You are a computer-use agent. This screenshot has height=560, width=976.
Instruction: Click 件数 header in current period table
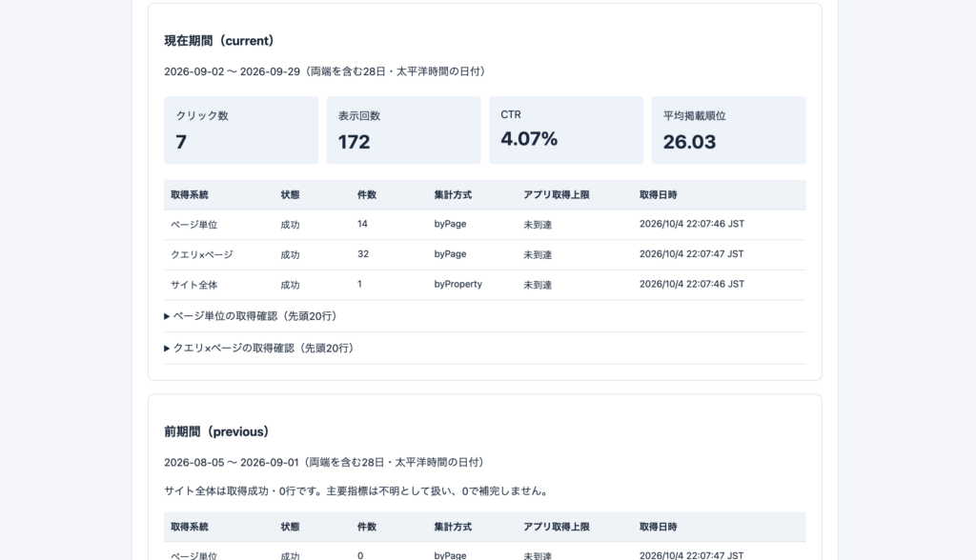(367, 194)
